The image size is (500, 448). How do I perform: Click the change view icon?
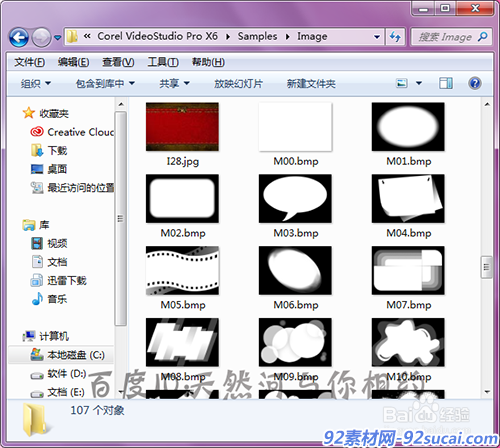(402, 83)
